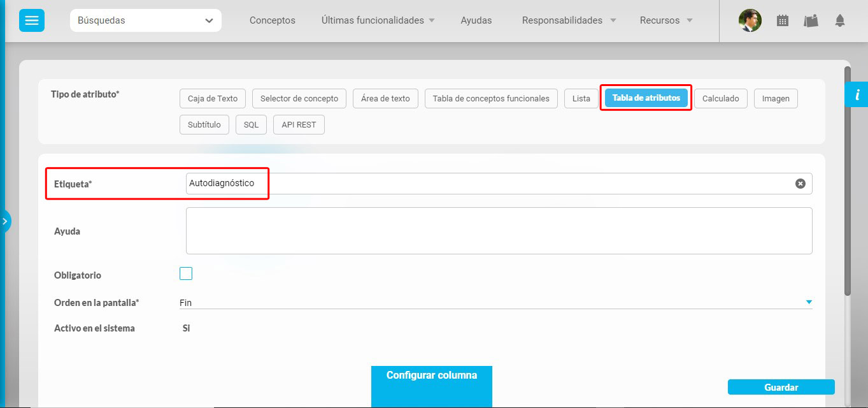Open the Búsquedas dropdown

pyautogui.click(x=146, y=20)
